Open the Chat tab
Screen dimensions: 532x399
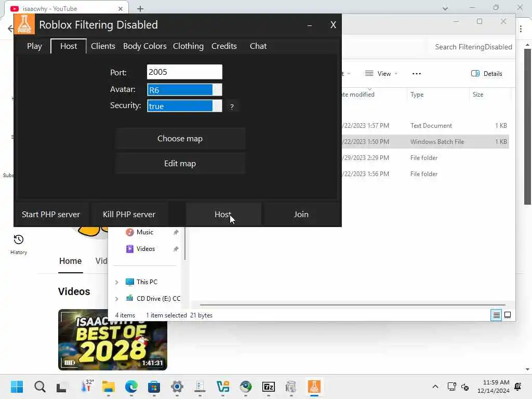[258, 46]
